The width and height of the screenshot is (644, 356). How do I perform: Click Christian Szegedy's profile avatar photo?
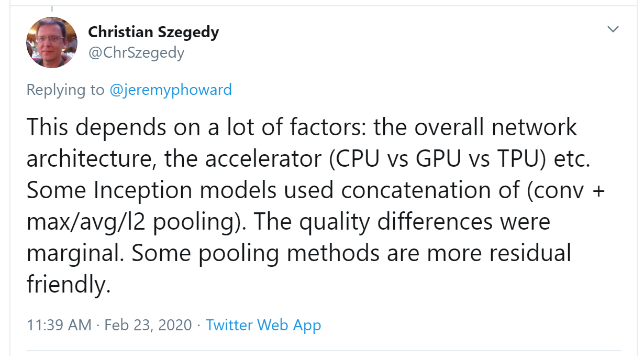coord(52,42)
